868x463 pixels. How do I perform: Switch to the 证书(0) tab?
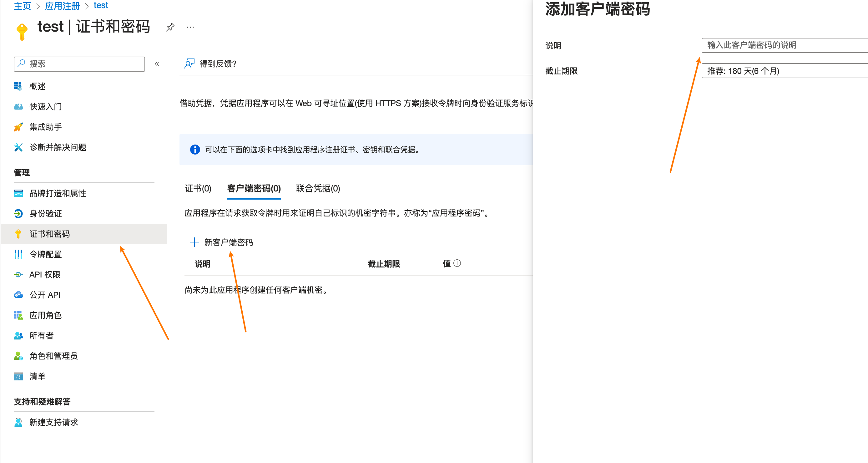click(198, 188)
